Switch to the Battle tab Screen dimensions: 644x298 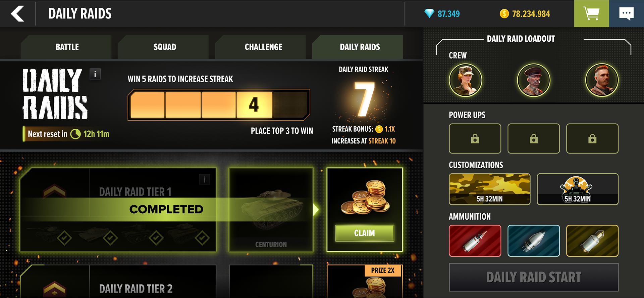(67, 47)
